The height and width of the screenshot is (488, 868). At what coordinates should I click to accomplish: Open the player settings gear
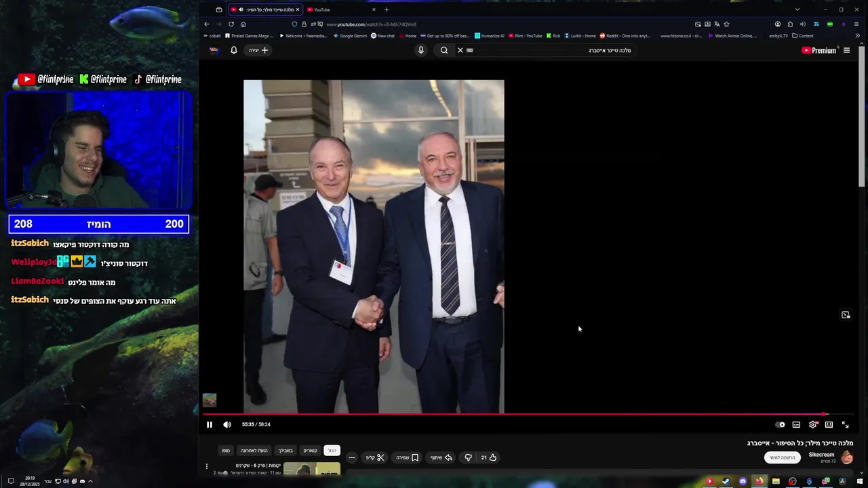point(812,425)
